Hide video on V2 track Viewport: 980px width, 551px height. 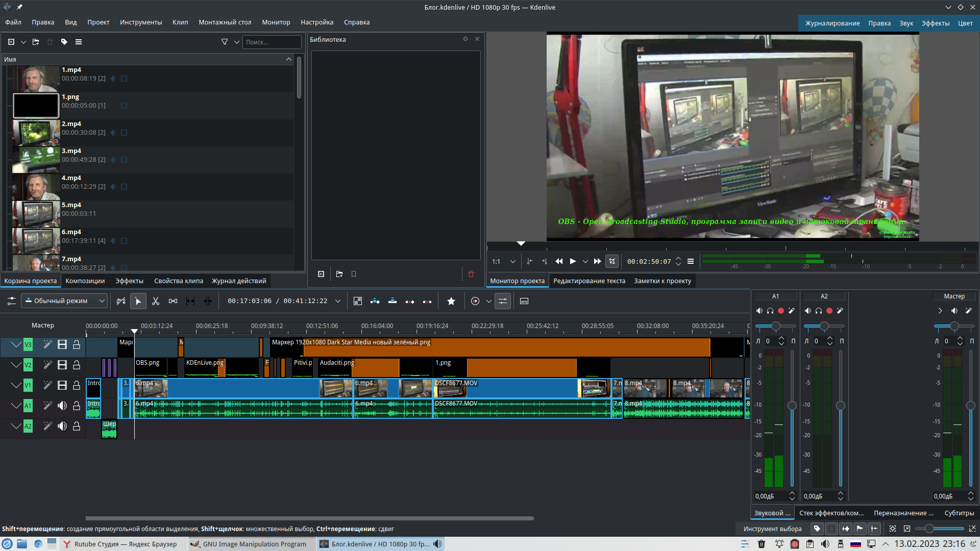point(62,365)
